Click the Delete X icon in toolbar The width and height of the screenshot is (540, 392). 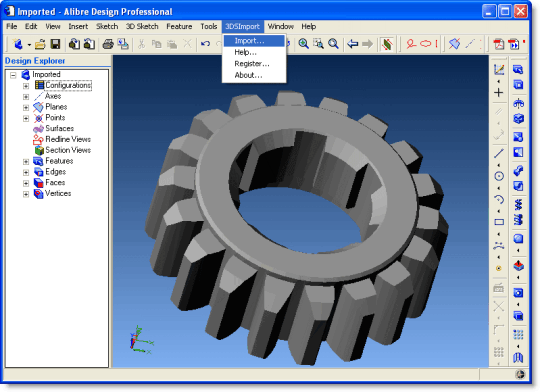[187, 44]
